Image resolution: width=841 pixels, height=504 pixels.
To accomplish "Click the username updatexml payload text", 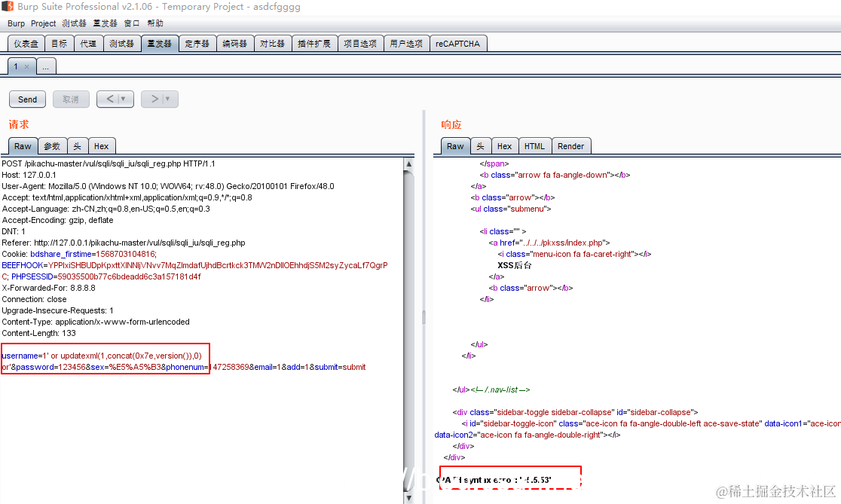I will click(x=102, y=356).
